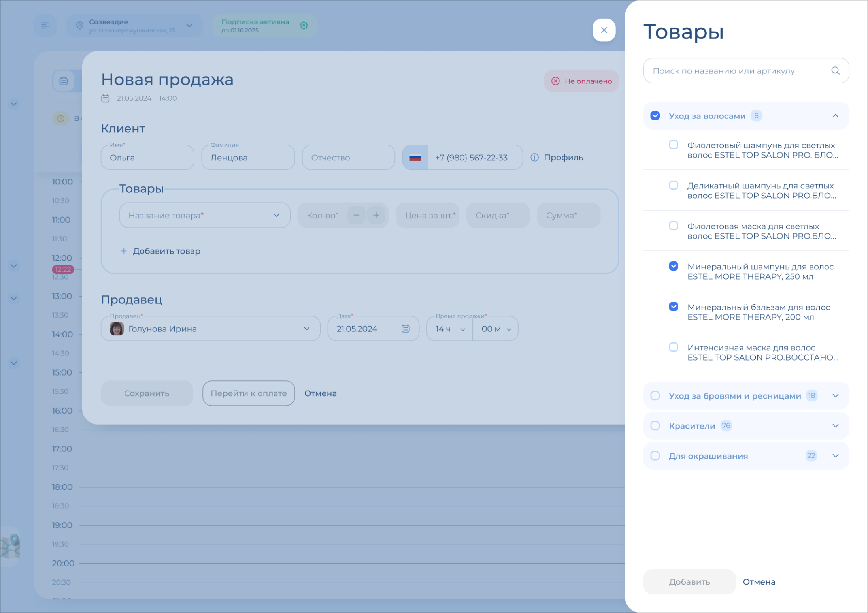Collapse the Уход за волосами category
The height and width of the screenshot is (613, 868).
835,116
